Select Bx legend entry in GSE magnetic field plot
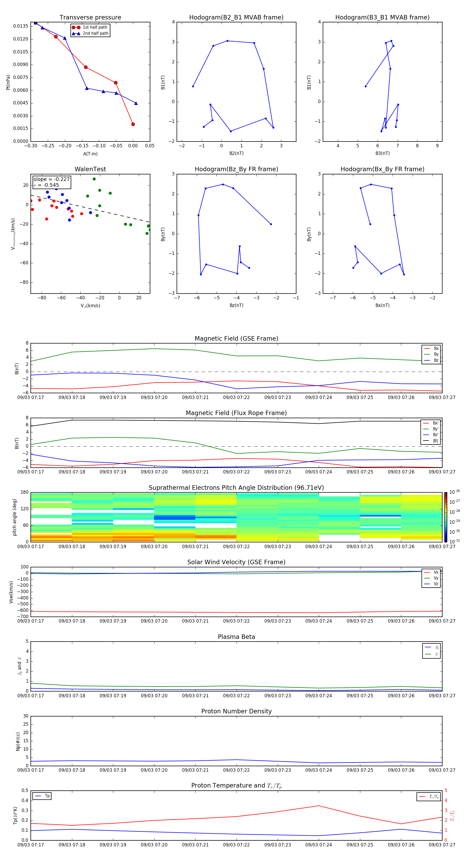473x868 pixels. coord(431,349)
